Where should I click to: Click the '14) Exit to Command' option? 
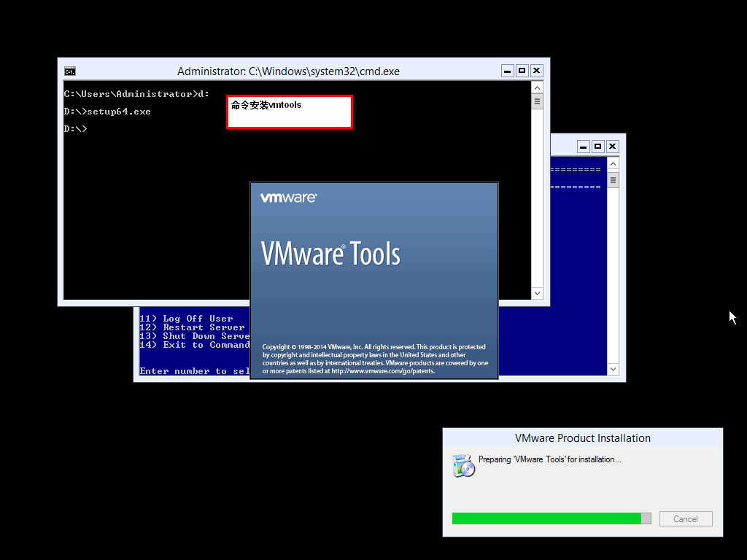194,345
